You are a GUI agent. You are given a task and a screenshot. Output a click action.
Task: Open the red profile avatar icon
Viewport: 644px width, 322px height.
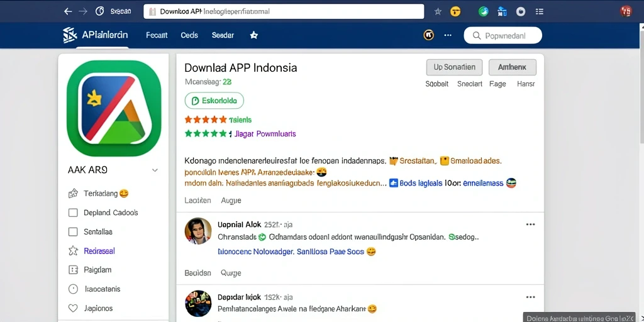point(626,11)
